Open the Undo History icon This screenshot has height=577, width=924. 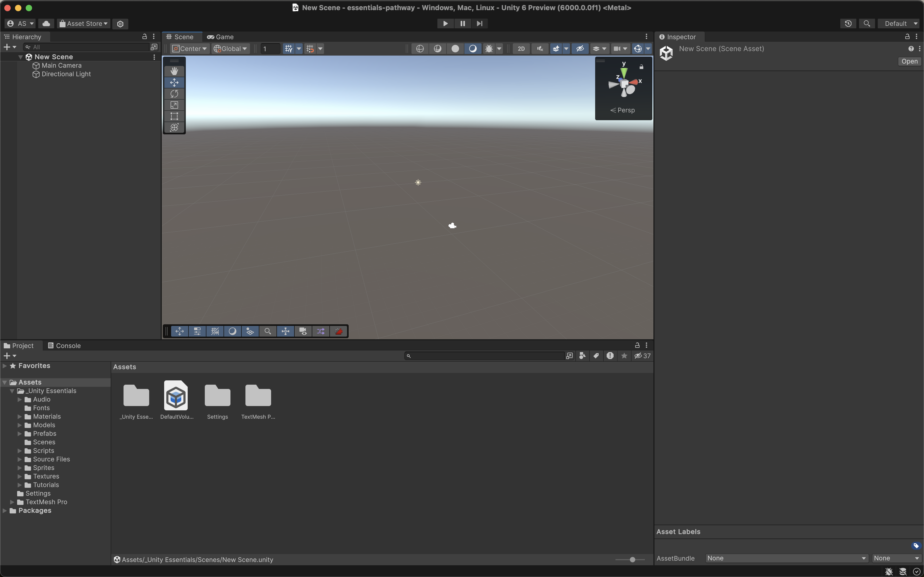coord(848,24)
